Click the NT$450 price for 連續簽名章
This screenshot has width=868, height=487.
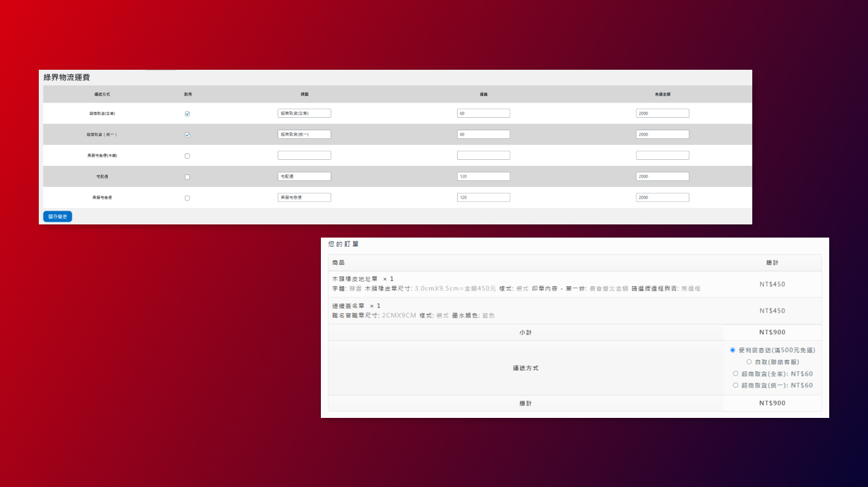coord(772,311)
